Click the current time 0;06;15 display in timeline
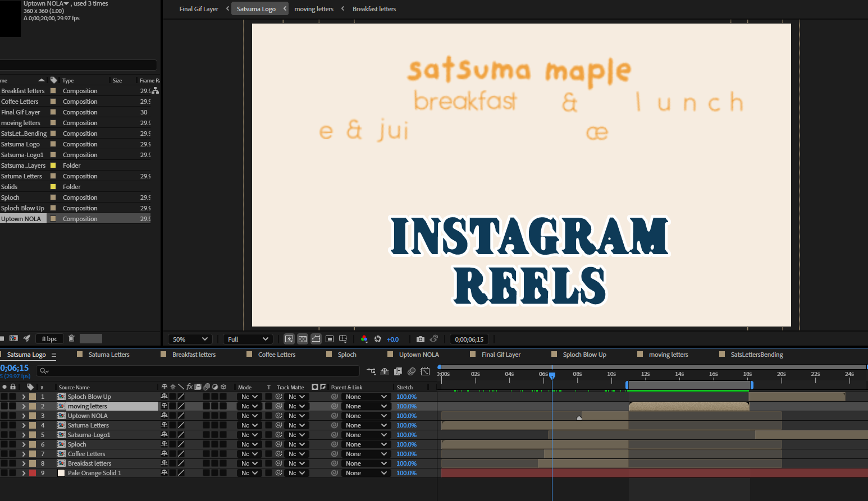 click(x=15, y=367)
